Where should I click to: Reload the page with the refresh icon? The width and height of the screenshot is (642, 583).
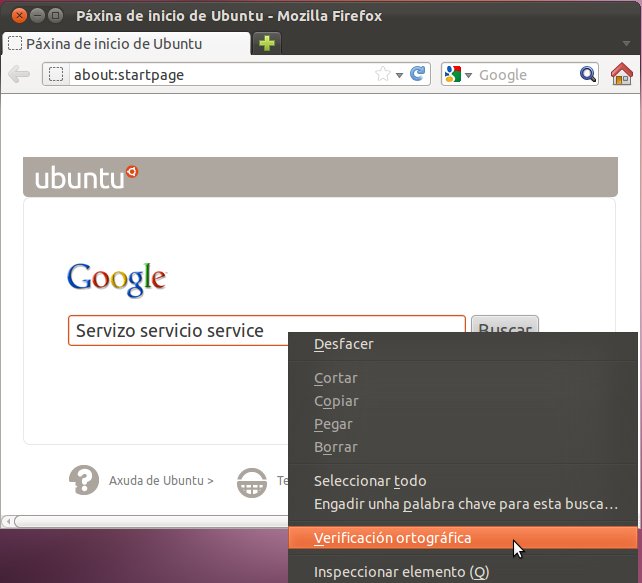tap(418, 74)
